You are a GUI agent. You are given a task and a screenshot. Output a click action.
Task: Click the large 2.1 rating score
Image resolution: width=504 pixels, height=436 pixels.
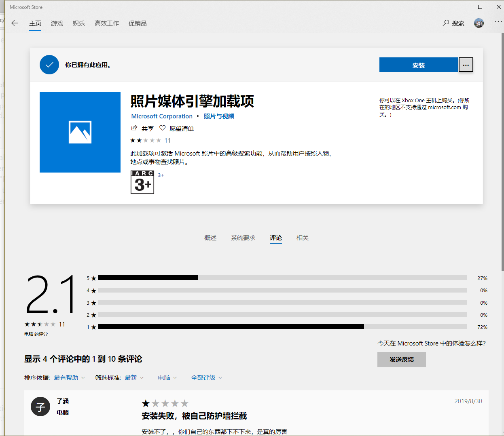pos(51,295)
